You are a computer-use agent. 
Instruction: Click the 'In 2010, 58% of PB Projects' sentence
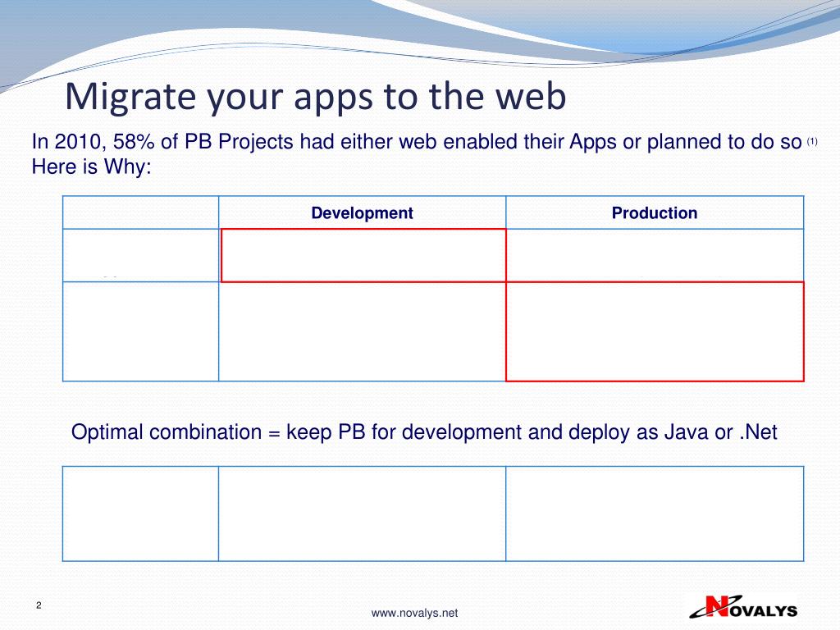point(417,142)
